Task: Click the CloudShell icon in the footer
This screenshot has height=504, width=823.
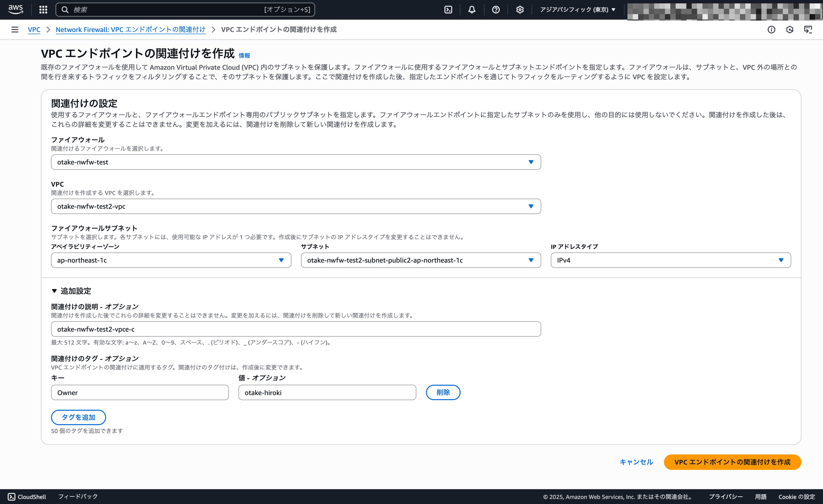Action: click(x=11, y=496)
